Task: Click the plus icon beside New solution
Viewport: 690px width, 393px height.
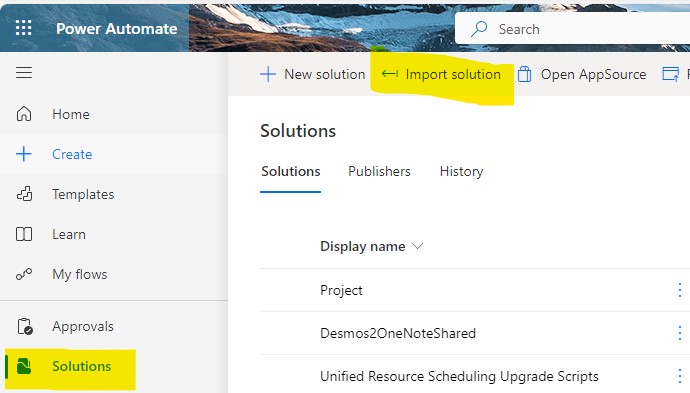Action: 268,74
